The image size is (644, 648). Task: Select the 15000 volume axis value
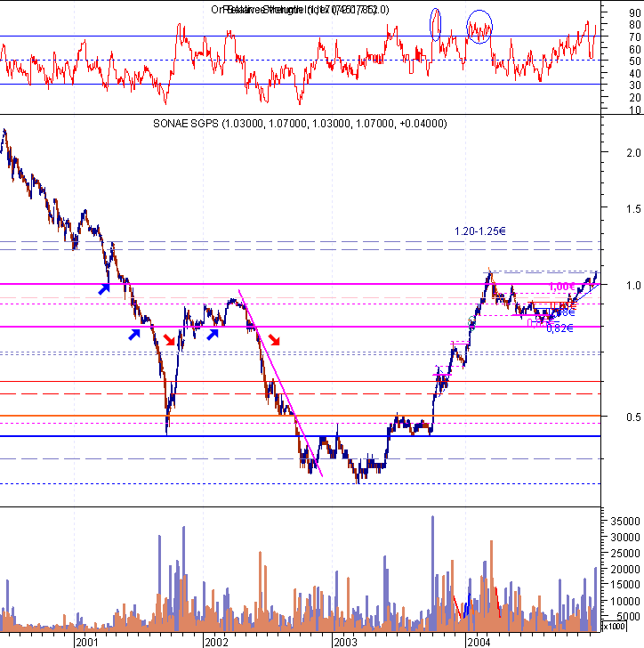(625, 584)
